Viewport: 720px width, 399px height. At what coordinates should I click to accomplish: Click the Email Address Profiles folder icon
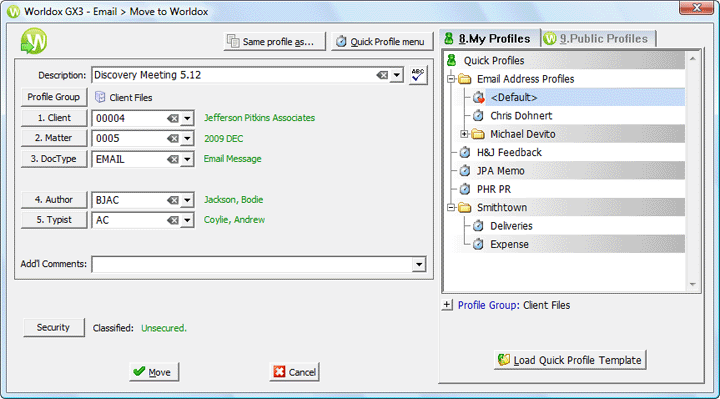[x=465, y=79]
